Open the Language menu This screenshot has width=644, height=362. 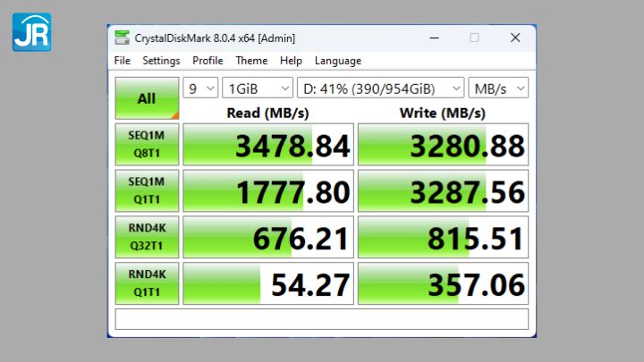(338, 61)
